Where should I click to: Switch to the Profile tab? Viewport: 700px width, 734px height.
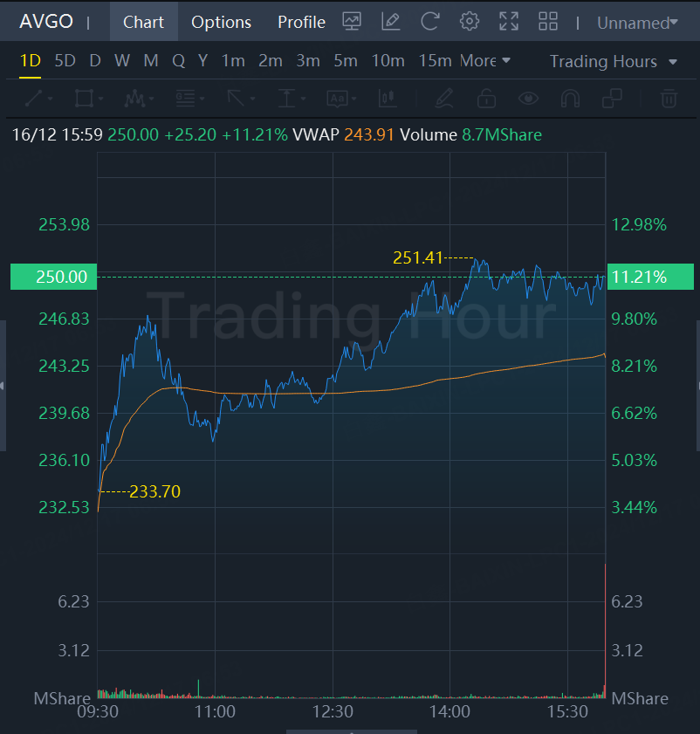pyautogui.click(x=301, y=22)
